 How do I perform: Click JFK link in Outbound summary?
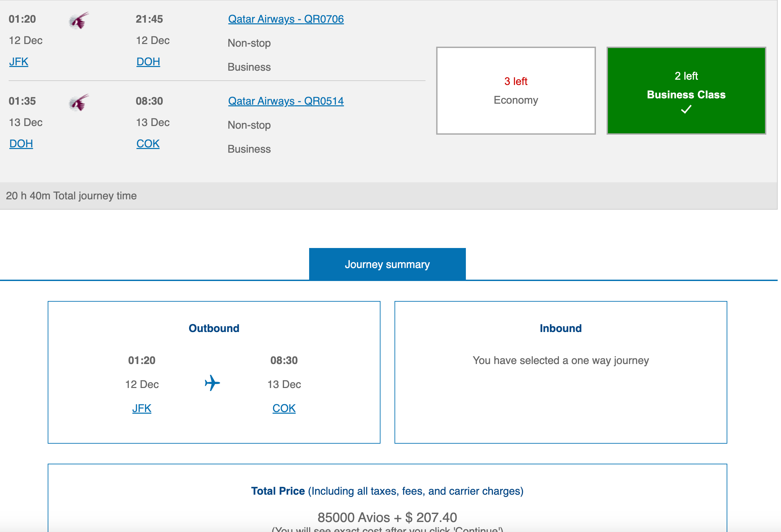[x=141, y=408]
